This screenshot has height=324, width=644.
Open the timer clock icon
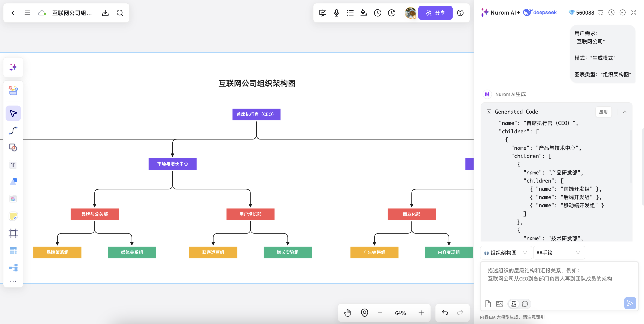click(x=377, y=13)
